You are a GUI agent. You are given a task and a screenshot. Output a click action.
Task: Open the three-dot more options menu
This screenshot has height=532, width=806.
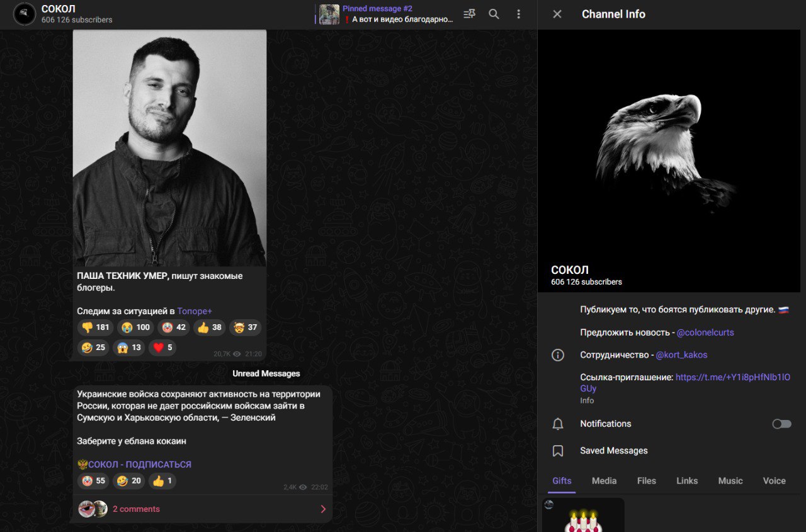click(518, 14)
